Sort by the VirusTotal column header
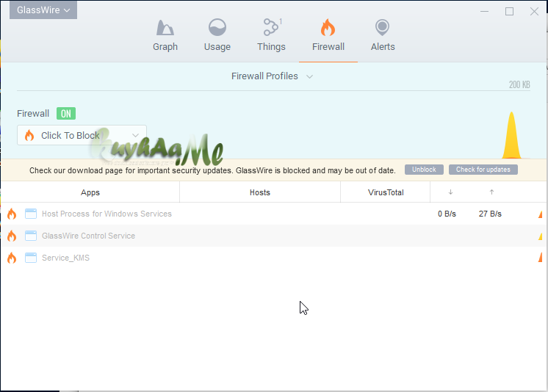Screen dimensions: 548x392 386,192
